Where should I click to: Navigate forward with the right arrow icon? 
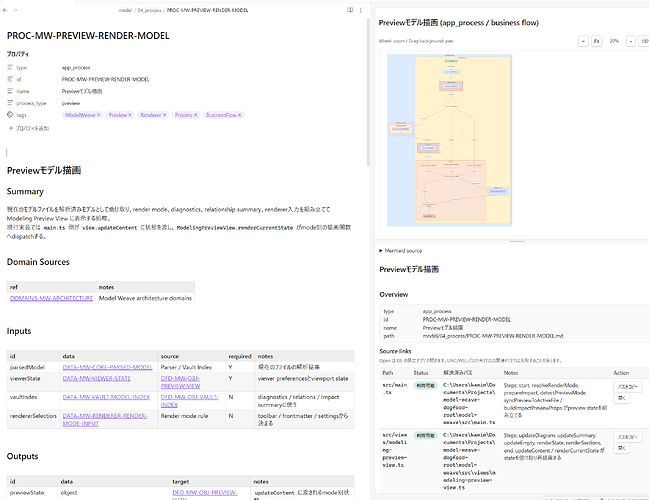15,10
